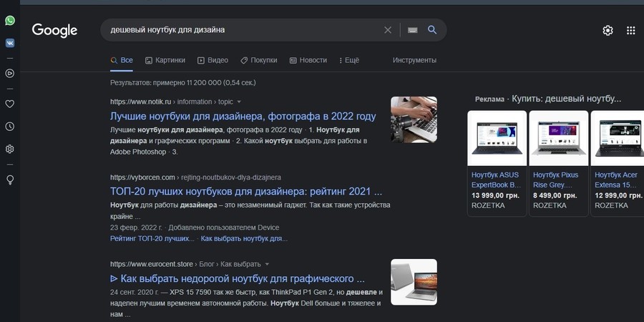The image size is (644, 322).
Task: Click the magnifier search button
Action: pos(432,30)
